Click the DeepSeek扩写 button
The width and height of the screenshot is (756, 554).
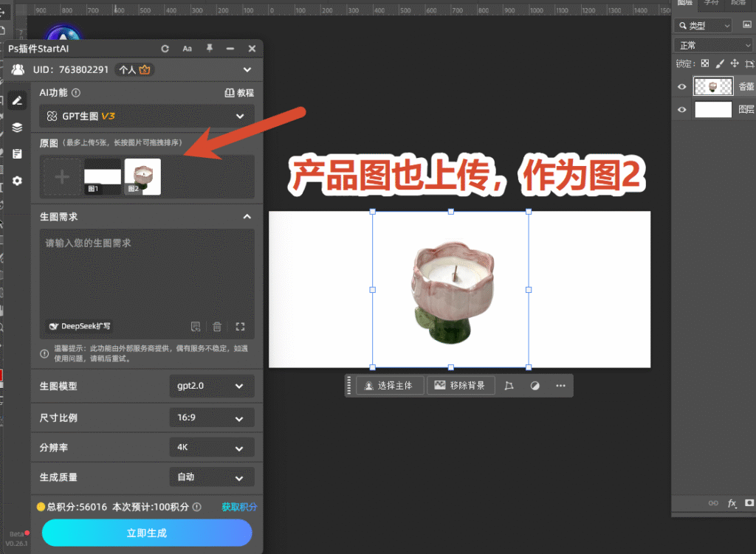80,326
